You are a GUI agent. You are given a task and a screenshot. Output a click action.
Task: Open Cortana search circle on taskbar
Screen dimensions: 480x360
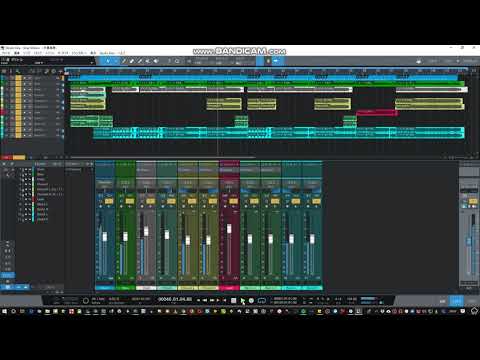click(x=13, y=311)
